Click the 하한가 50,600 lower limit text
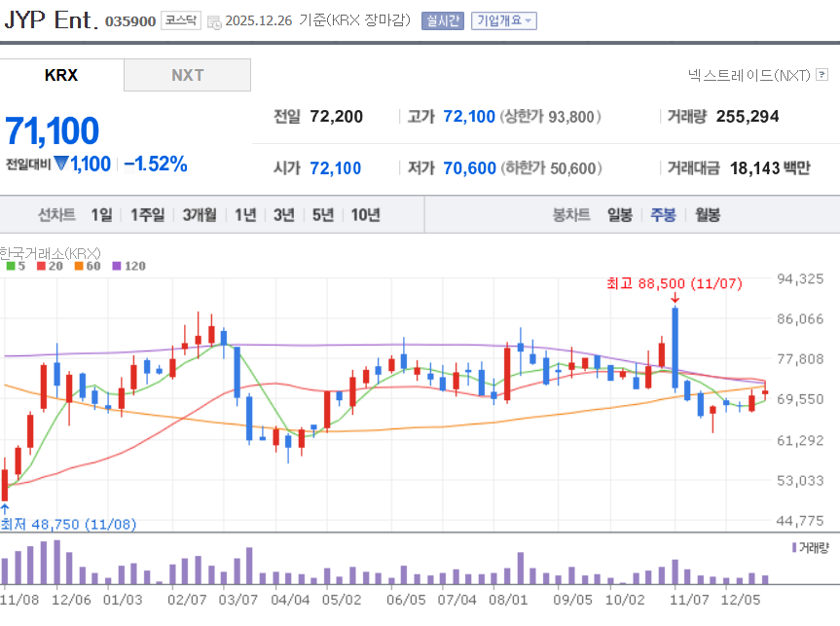The image size is (840, 626). 551,168
